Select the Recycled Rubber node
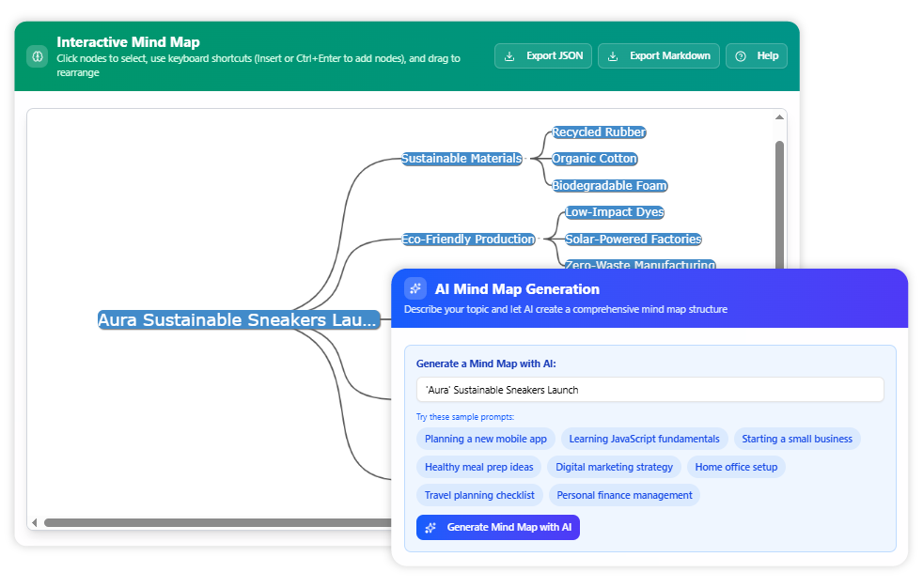The width and height of the screenshot is (923, 588). tap(599, 132)
